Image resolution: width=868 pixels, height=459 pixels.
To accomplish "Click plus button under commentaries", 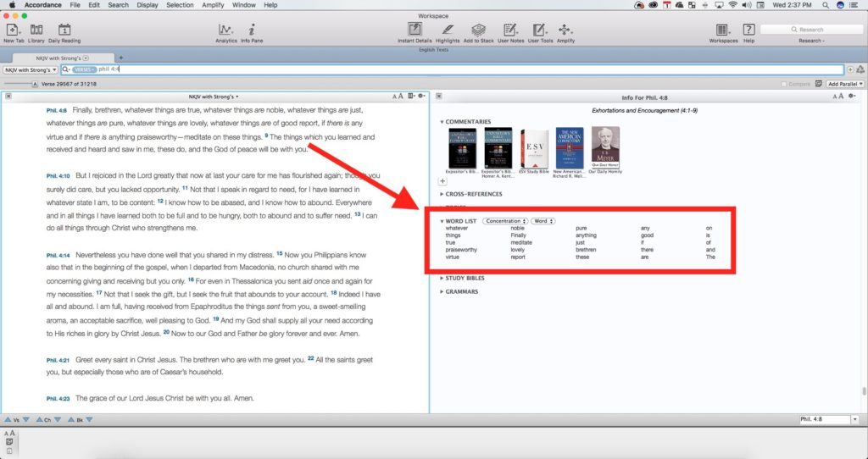I will [442, 181].
